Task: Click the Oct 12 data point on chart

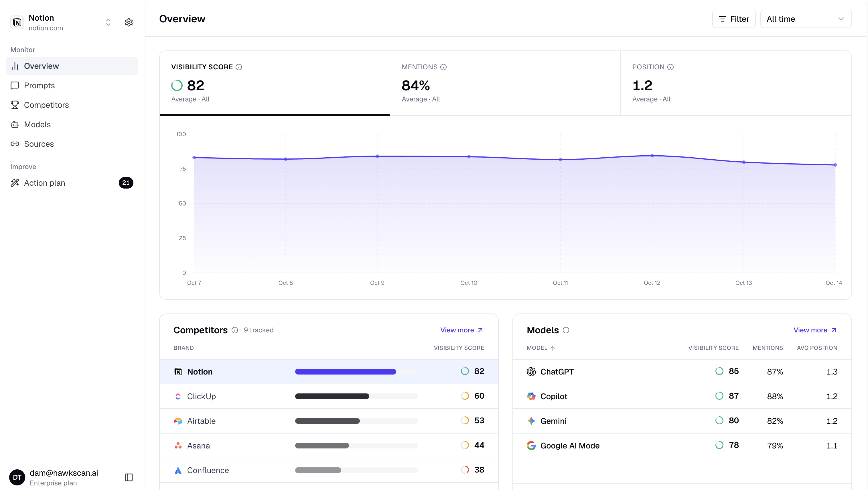Action: point(652,156)
